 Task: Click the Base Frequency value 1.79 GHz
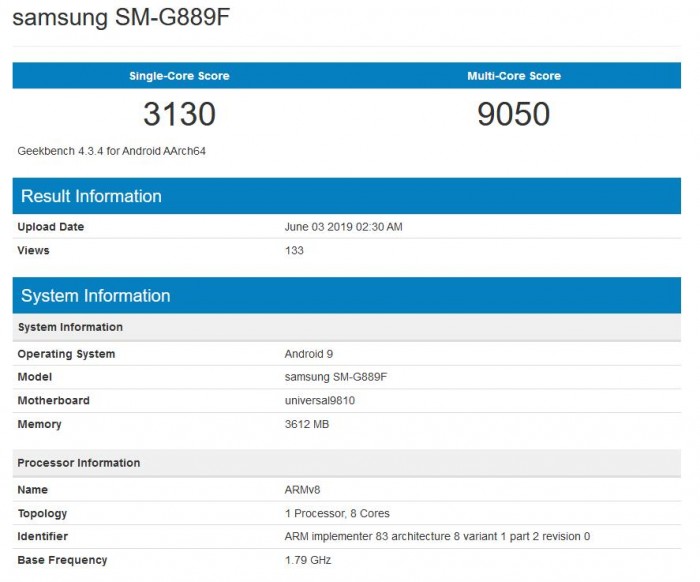[307, 560]
